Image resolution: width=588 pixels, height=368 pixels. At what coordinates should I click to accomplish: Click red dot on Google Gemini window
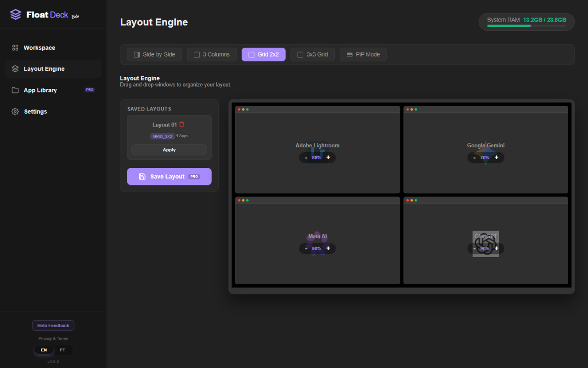click(407, 109)
